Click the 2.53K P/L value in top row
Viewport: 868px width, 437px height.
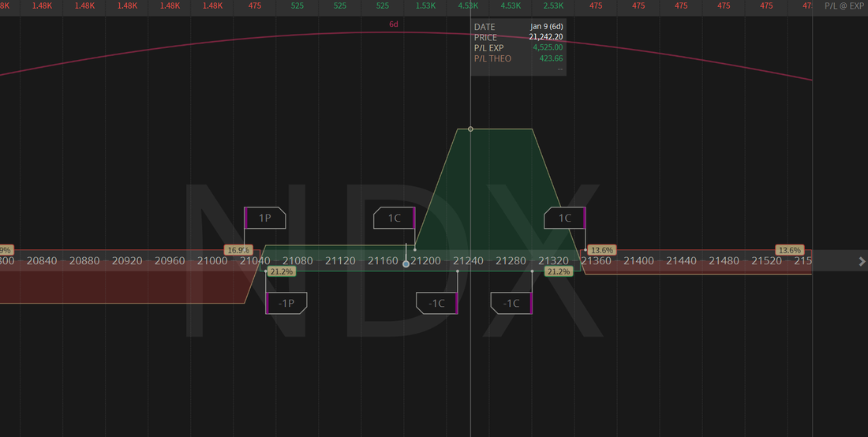click(553, 6)
